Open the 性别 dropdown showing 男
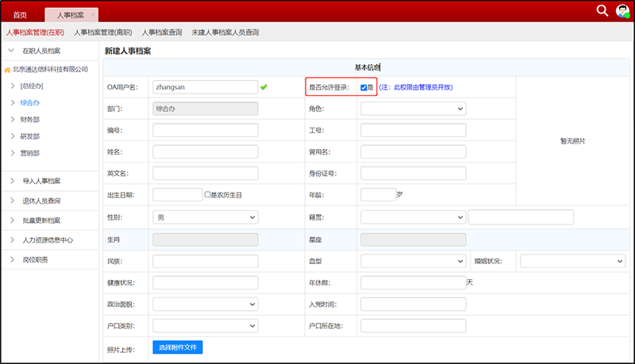Screen dimensions: 635x364 coord(205,216)
